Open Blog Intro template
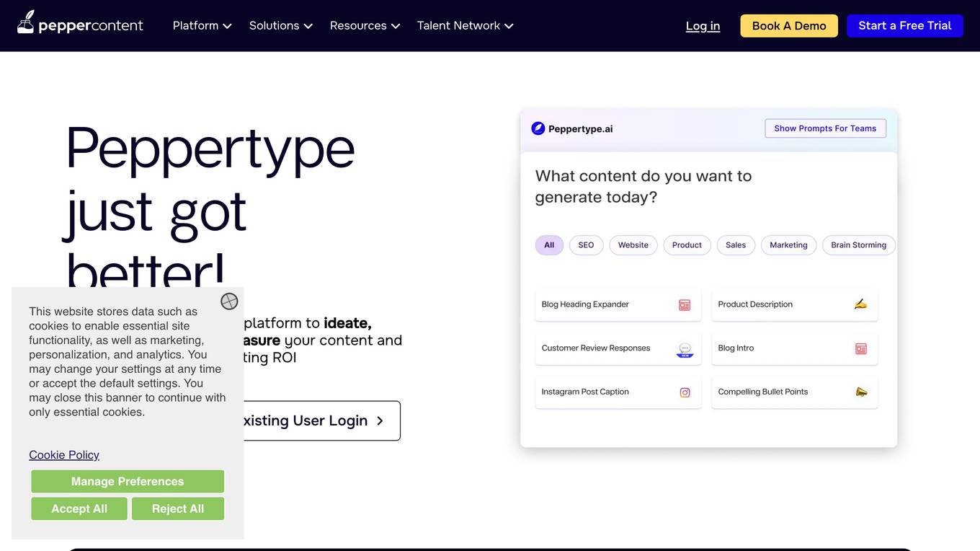Image resolution: width=980 pixels, height=551 pixels. 795,349
